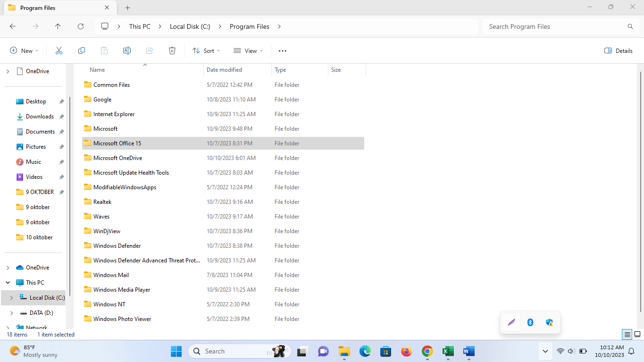The image size is (644, 362).
Task: Click the taskbar Search box
Action: [240, 351]
